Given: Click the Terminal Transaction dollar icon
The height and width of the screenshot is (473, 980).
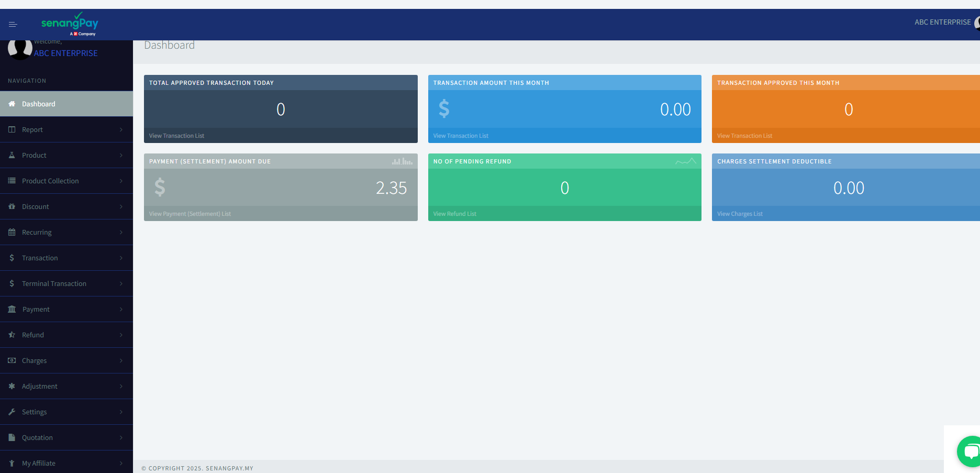Looking at the screenshot, I should pos(12,283).
